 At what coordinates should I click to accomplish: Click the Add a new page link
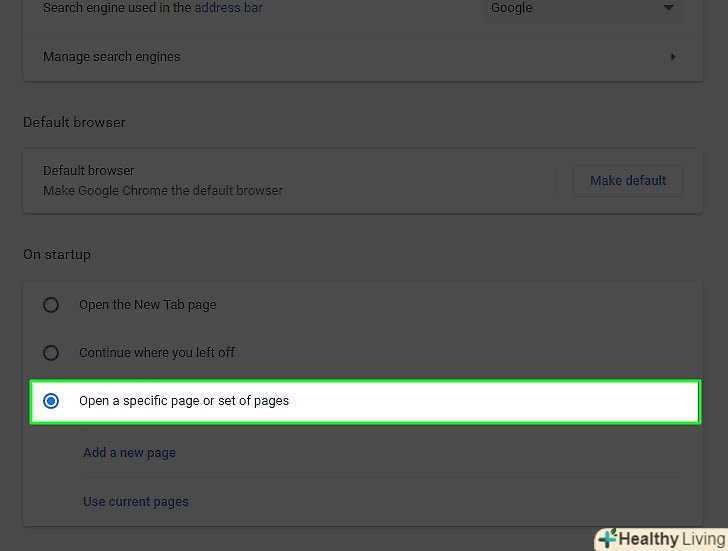[130, 453]
